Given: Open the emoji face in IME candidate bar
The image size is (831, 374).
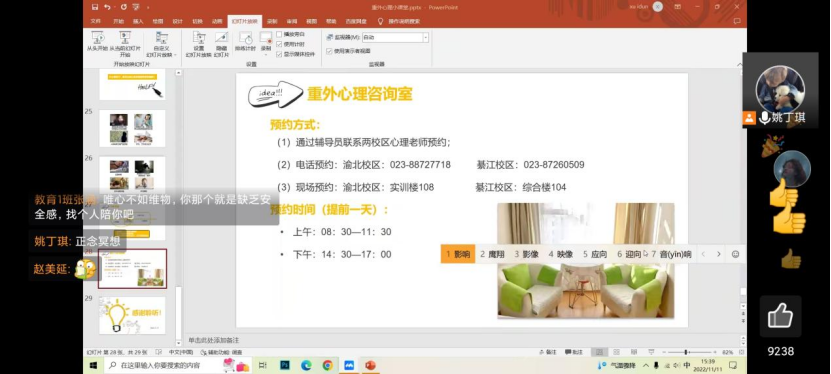Looking at the screenshot, I should coord(735,254).
